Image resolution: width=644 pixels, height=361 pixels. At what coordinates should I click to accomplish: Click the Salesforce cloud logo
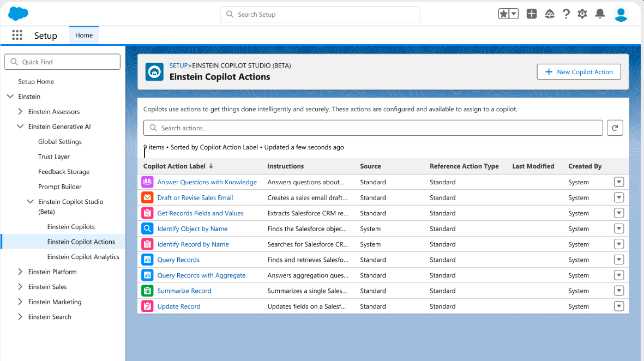[x=18, y=14]
